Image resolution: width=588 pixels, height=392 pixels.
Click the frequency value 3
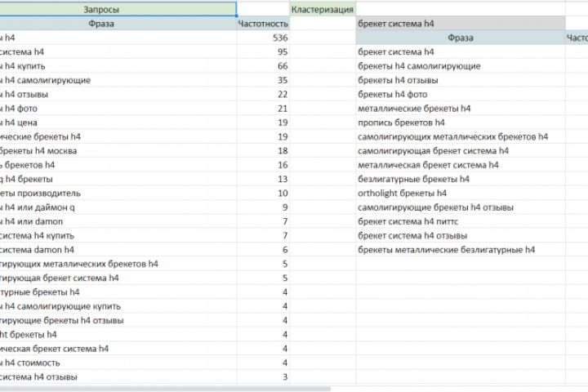coord(263,377)
